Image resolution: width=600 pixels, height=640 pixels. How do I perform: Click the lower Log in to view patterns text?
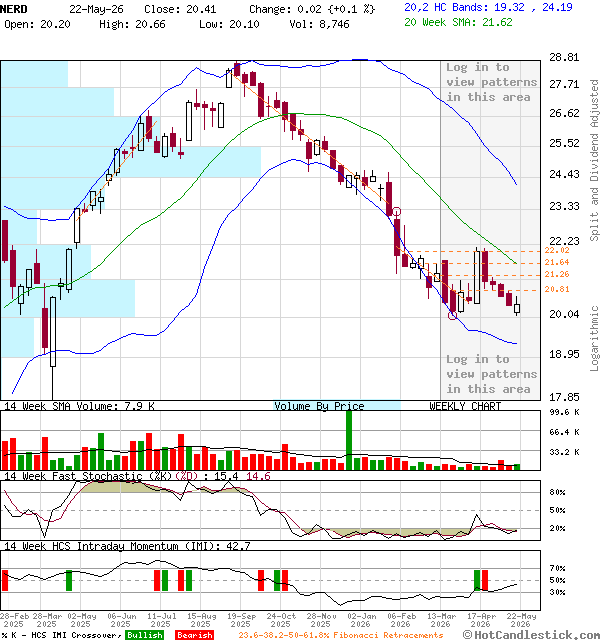pos(491,374)
